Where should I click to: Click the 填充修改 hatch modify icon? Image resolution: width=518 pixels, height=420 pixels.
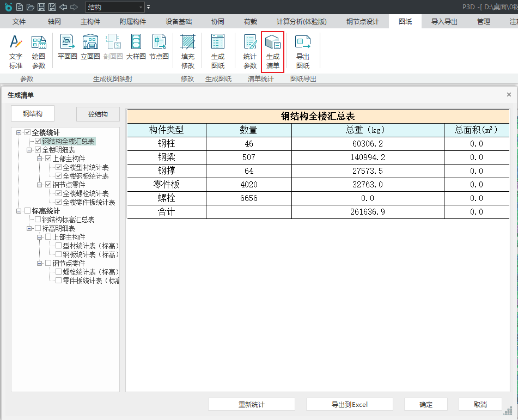(x=188, y=51)
